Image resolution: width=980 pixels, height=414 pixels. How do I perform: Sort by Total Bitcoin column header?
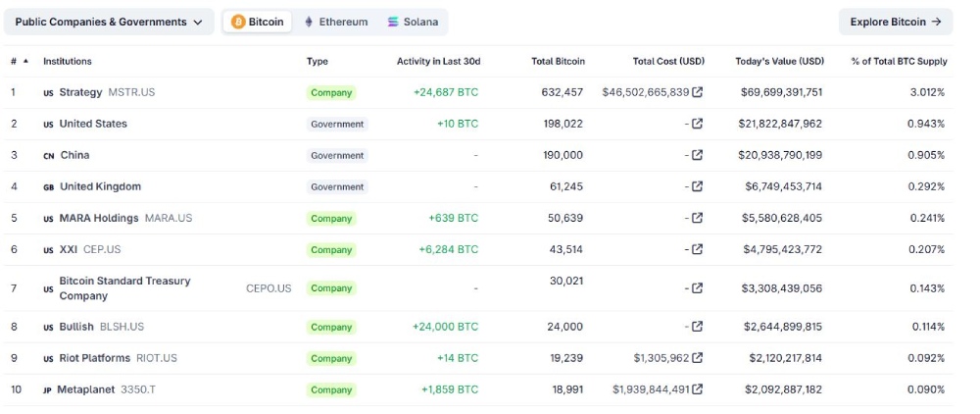coord(558,61)
